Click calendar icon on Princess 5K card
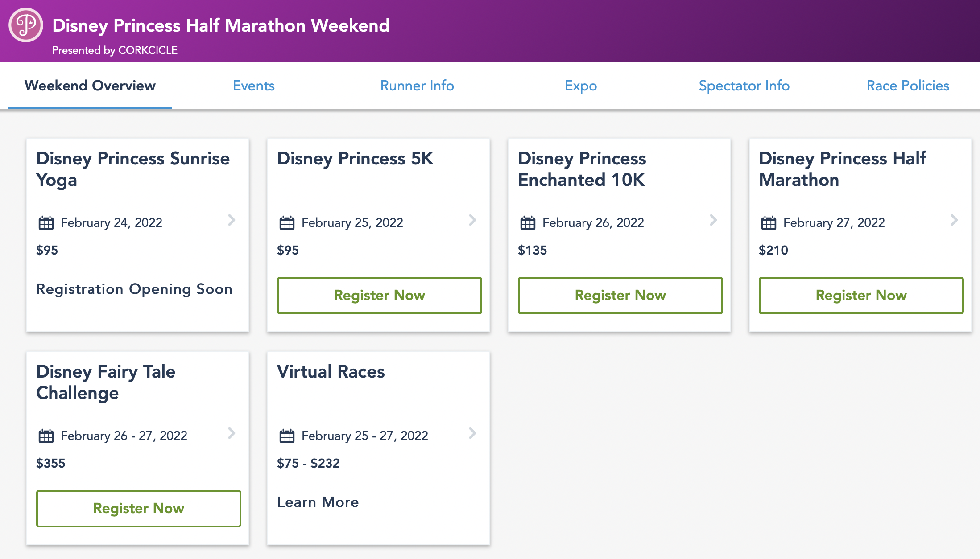980x559 pixels. tap(287, 222)
